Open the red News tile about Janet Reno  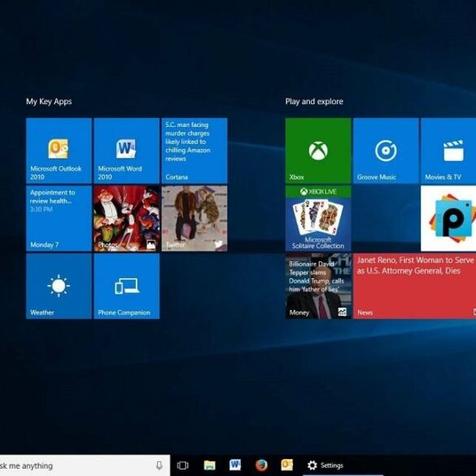coord(415,286)
